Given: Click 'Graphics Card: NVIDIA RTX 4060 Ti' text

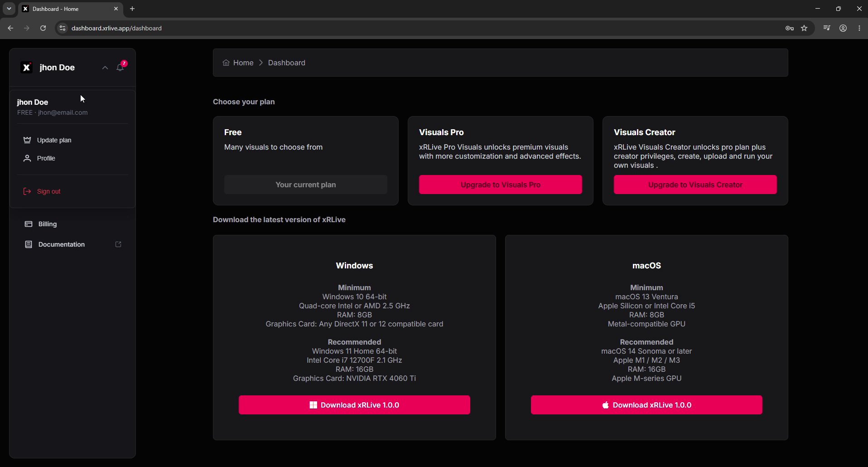Looking at the screenshot, I should tap(354, 378).
